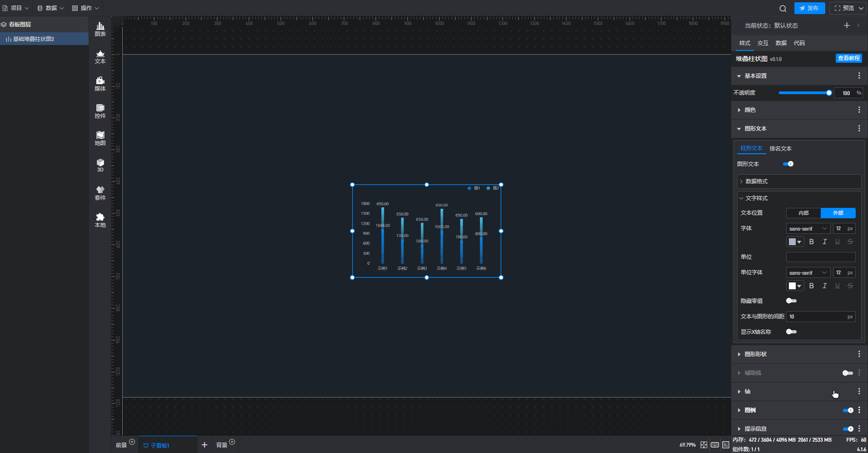Open the 图表 chart components panel
The height and width of the screenshot is (453, 868).
pyautogui.click(x=100, y=30)
